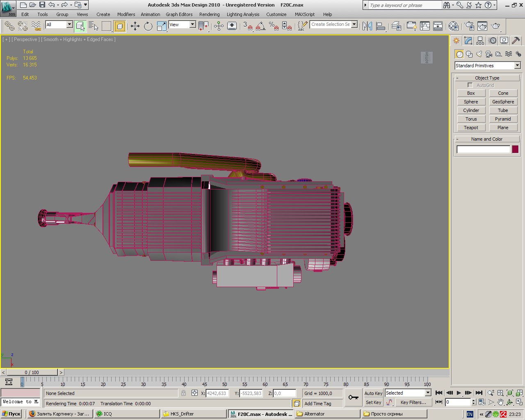
Task: Open the Standard Primitives dropdown
Action: tap(517, 66)
